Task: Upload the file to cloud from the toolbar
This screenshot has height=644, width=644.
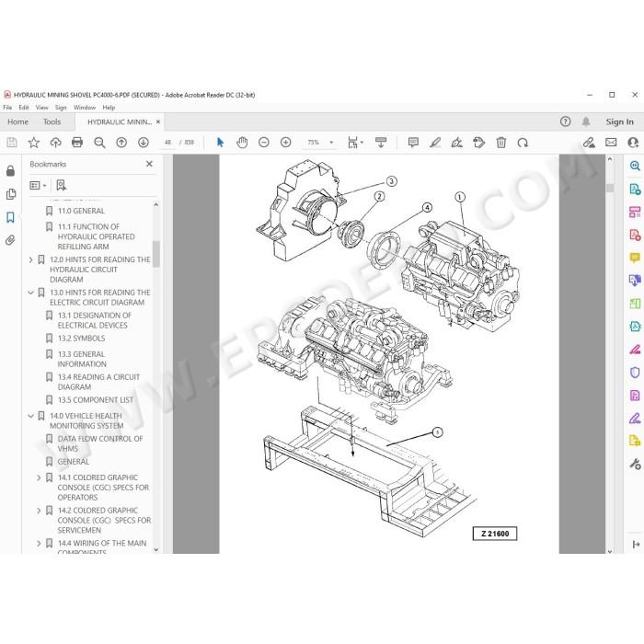Action: pos(55,143)
